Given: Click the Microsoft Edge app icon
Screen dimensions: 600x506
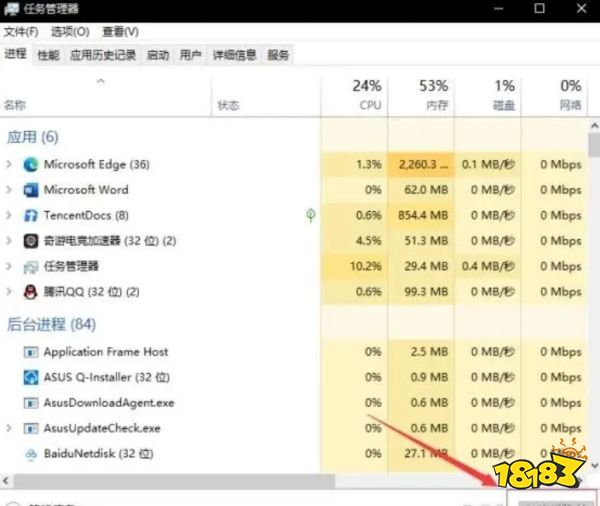Looking at the screenshot, I should (31, 165).
